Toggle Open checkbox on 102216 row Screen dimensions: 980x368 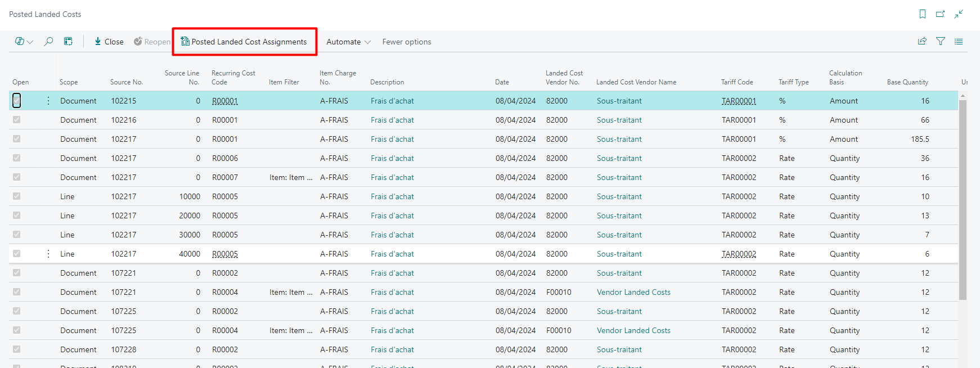tap(17, 120)
